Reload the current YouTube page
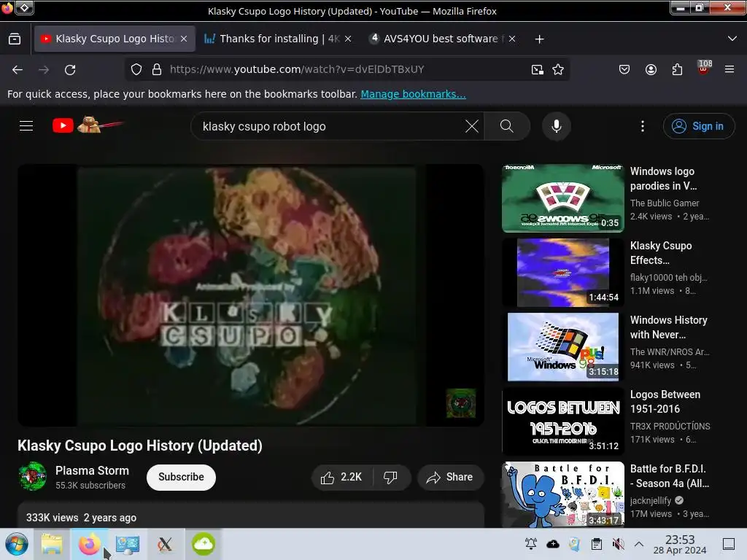Image resolution: width=747 pixels, height=560 pixels. click(70, 69)
